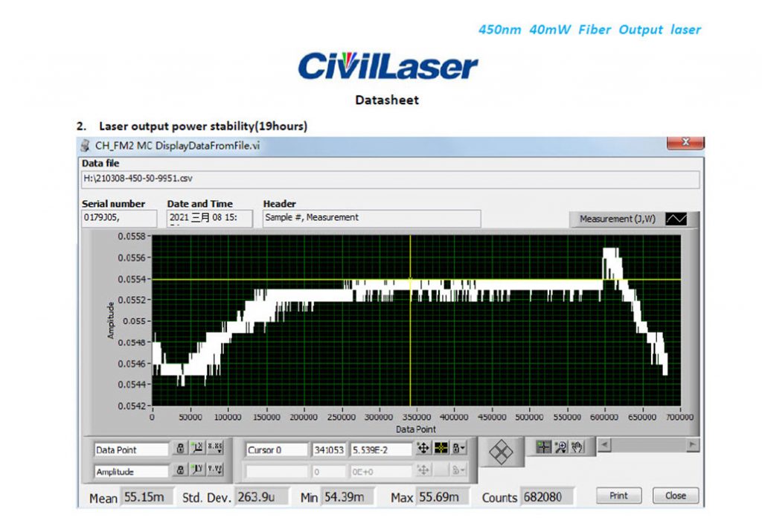The image size is (762, 532).
Task: Select the hand pan tool
Action: tap(577, 447)
